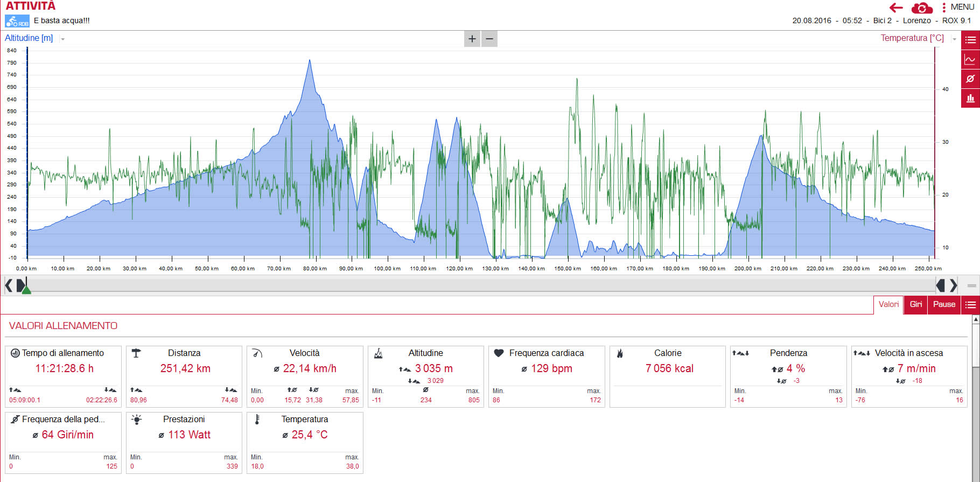Viewport: 980px width, 482px height.
Task: Zoom out with the minus button
Action: 489,39
